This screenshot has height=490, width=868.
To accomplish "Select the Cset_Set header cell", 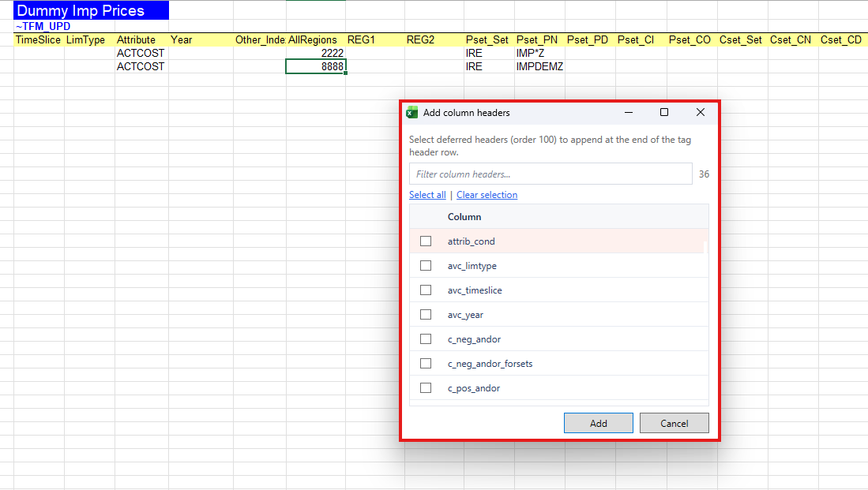I will click(743, 39).
